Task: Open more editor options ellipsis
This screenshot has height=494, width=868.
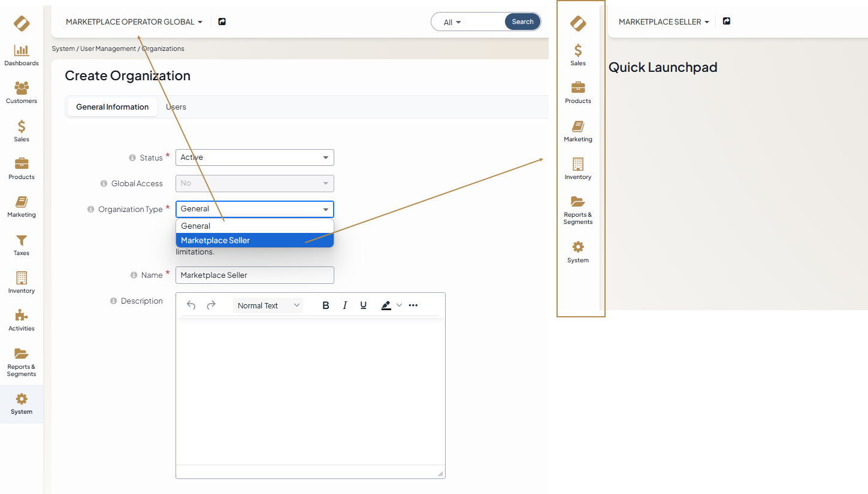Action: pos(413,305)
